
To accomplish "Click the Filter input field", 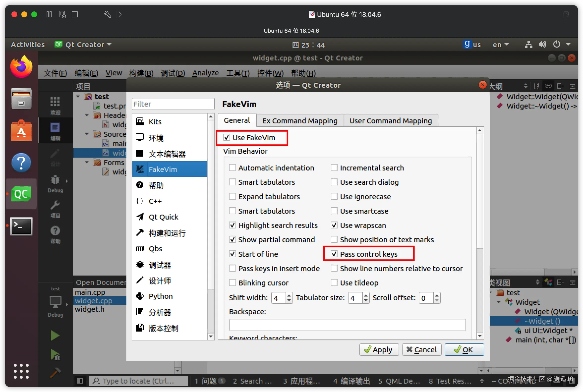I will [173, 104].
